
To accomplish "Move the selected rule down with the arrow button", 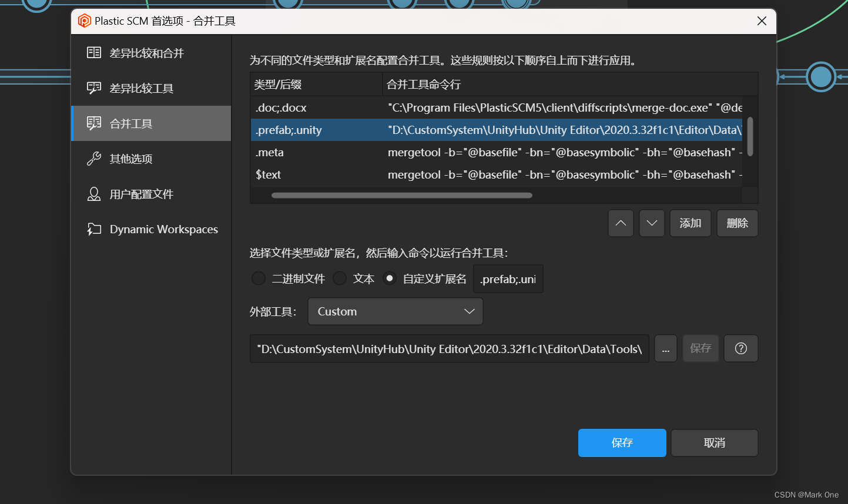I will coord(652,223).
